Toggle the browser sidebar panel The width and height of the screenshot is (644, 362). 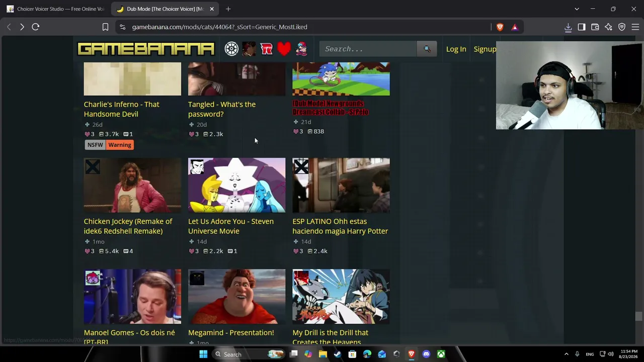582,27
